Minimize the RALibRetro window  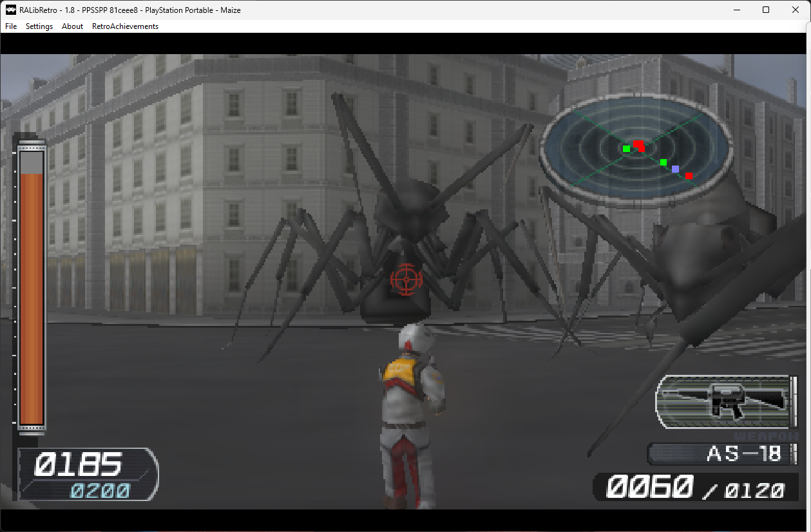tap(736, 10)
